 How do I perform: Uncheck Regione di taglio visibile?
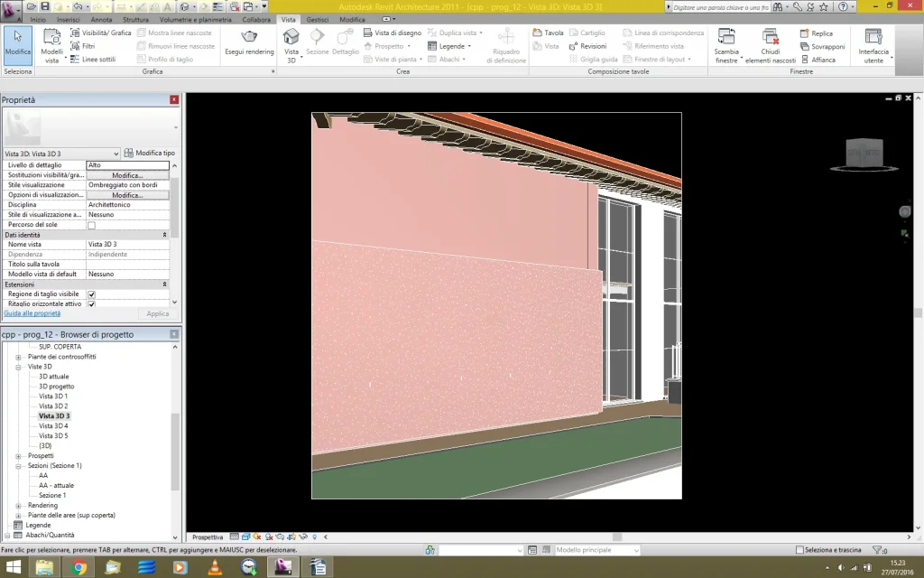point(91,294)
